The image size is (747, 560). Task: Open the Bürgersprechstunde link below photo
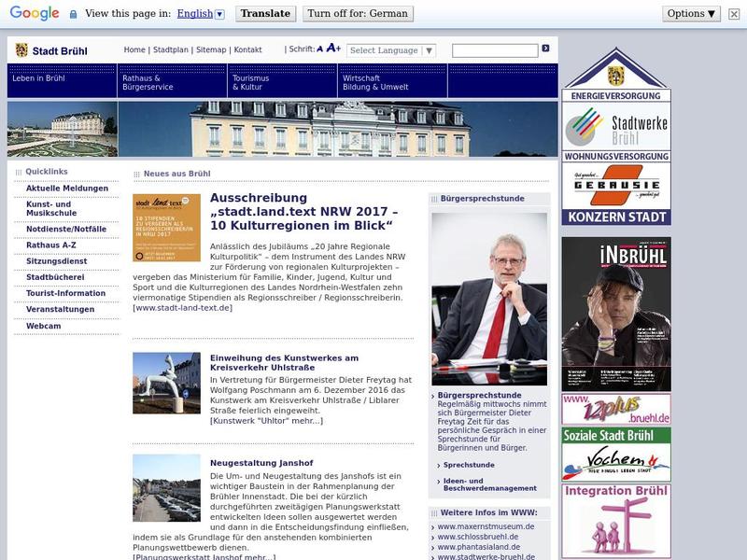click(479, 395)
